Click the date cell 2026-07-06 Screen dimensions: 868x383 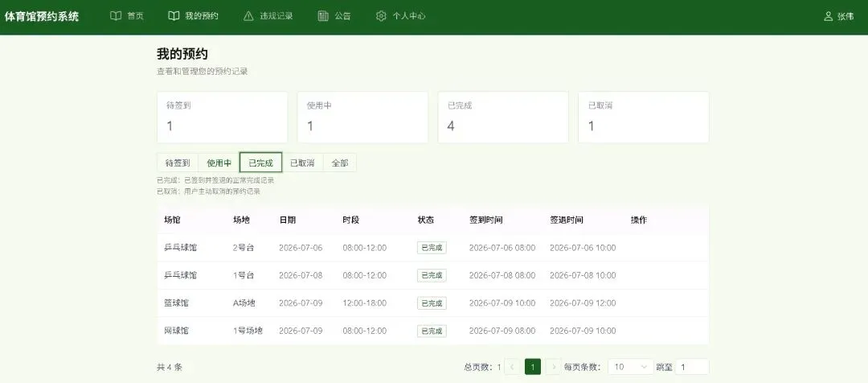click(x=301, y=248)
